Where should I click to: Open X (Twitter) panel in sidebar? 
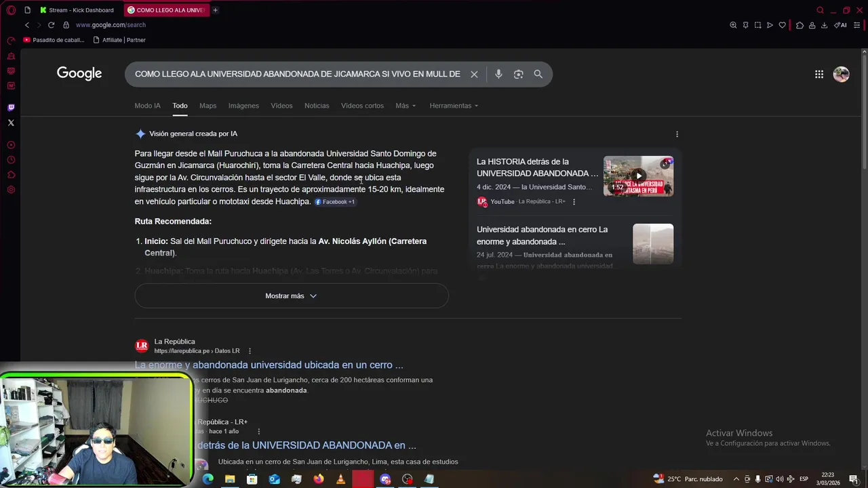pos(11,123)
